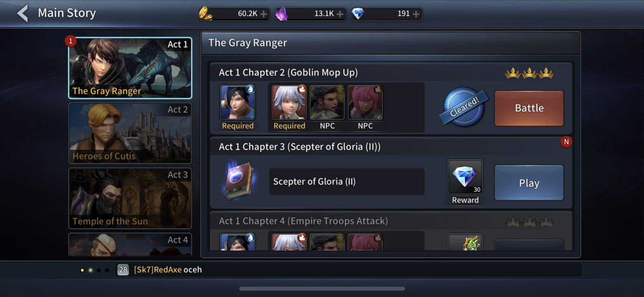Viewport: 644px width, 297px height.
Task: Start Battle for Goblin Mop Up chapter
Action: tap(529, 108)
